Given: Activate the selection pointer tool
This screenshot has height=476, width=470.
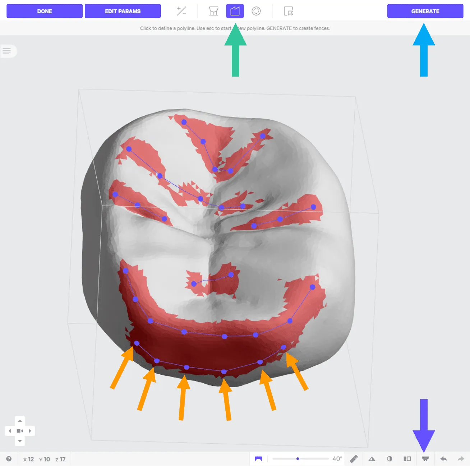Looking at the screenshot, I should click(288, 11).
